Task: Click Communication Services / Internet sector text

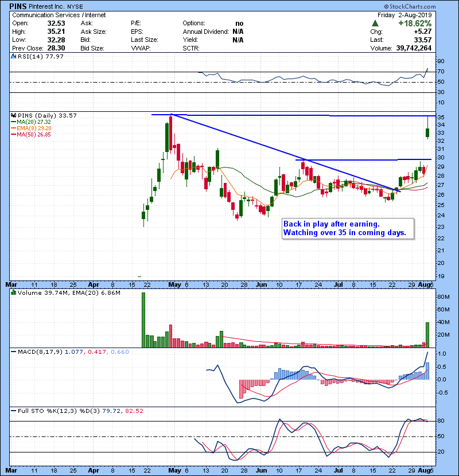Action: click(59, 15)
